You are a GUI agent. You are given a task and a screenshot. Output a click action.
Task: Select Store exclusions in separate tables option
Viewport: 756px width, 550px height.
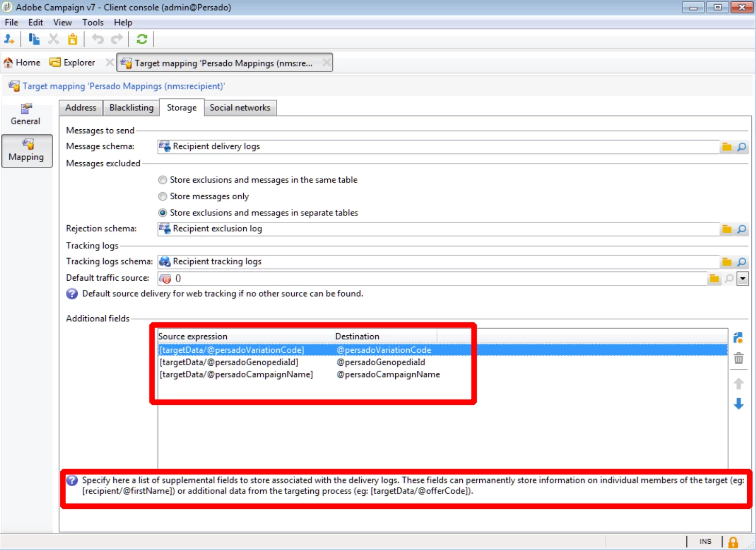click(x=163, y=213)
